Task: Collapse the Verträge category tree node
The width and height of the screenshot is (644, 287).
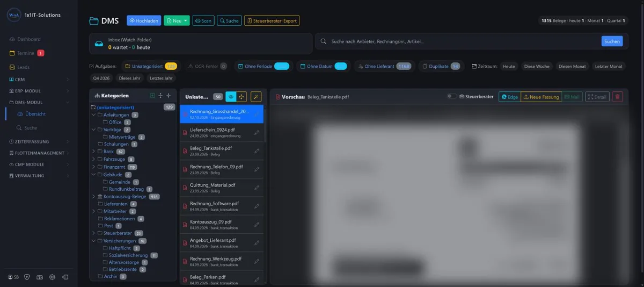Action: pos(93,130)
